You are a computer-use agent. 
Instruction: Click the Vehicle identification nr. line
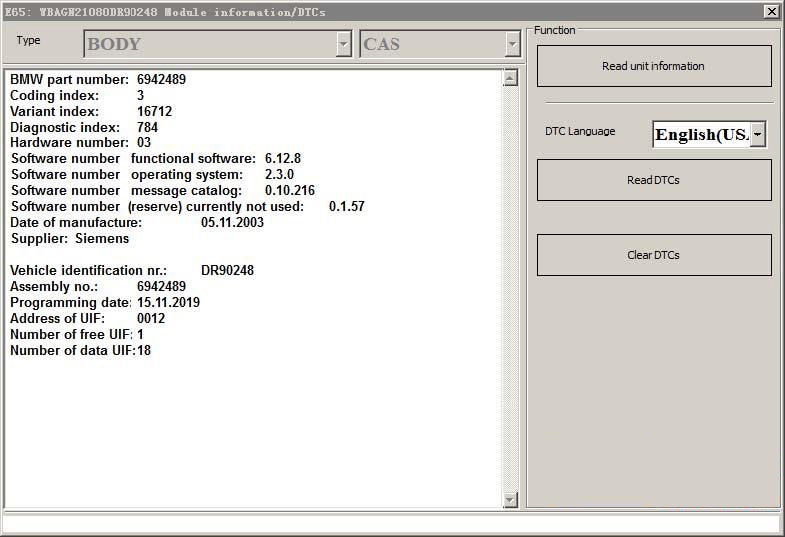point(131,271)
